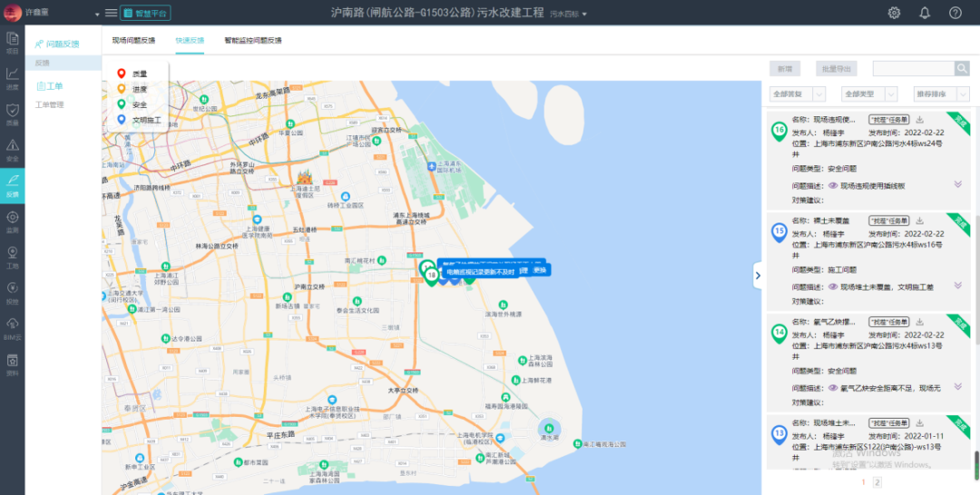The width and height of the screenshot is (980, 495).
Task: Go to page 2 of results
Action: click(x=877, y=482)
